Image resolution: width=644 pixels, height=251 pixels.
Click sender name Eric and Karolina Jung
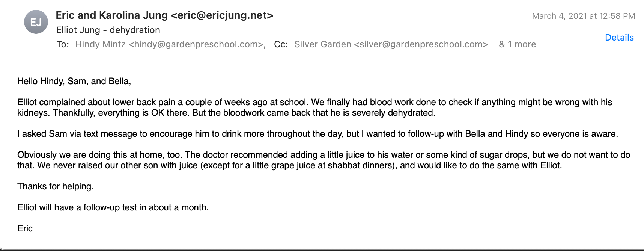click(x=111, y=15)
